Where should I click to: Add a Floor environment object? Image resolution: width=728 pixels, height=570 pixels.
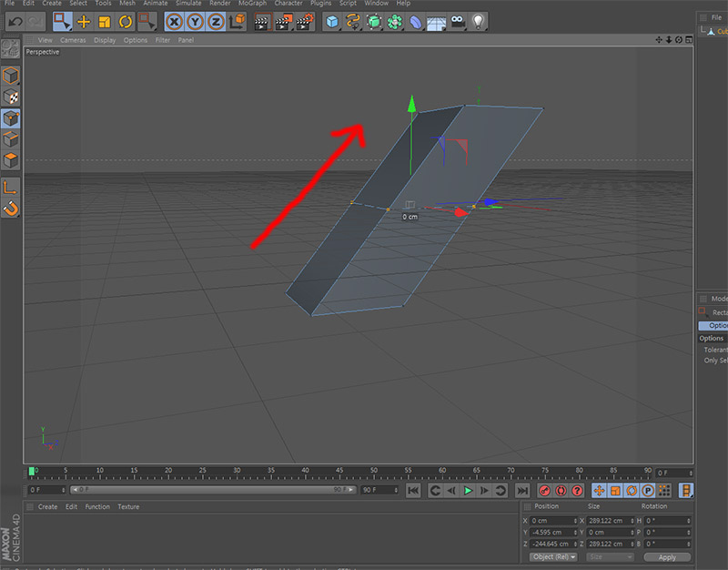(x=437, y=22)
